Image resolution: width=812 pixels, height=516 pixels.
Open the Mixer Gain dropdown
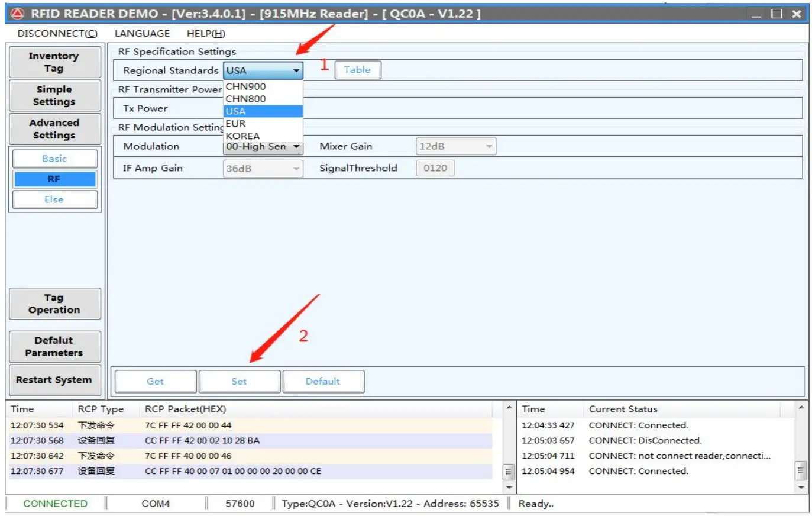(455, 146)
